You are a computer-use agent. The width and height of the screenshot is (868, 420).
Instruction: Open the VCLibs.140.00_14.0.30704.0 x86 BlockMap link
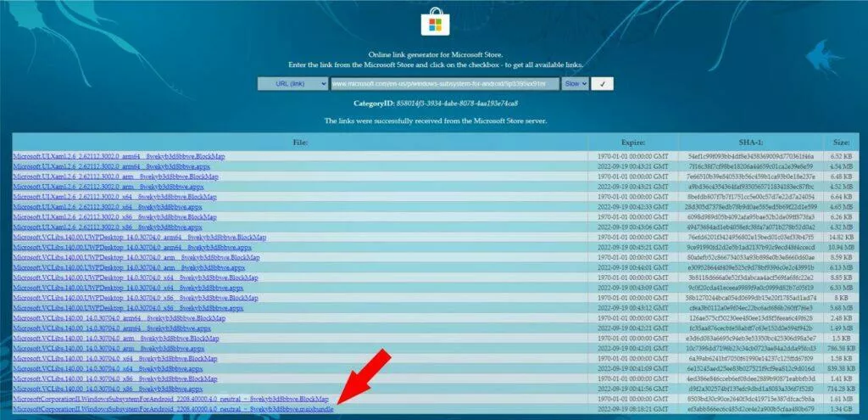click(x=115, y=378)
